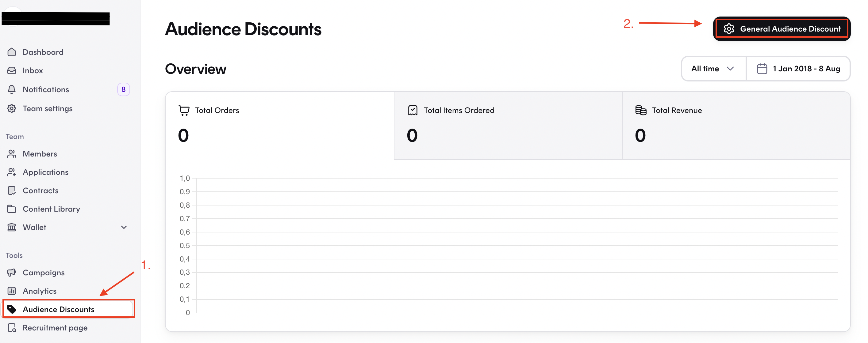Expand the Wallet chevron
868x343 pixels.
[124, 227]
